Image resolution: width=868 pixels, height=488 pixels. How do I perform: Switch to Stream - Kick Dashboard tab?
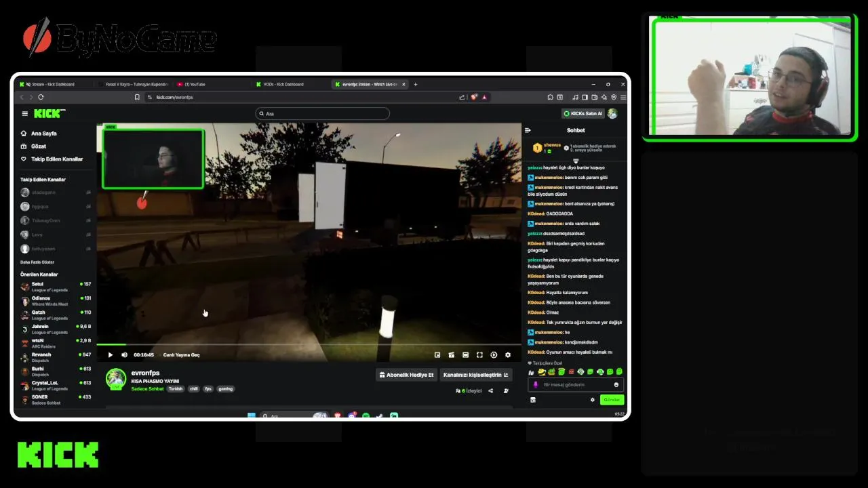coord(53,84)
